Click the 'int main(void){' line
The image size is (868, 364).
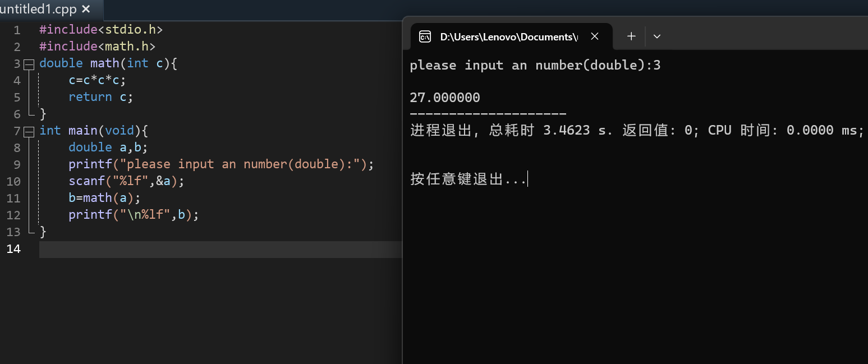point(94,131)
